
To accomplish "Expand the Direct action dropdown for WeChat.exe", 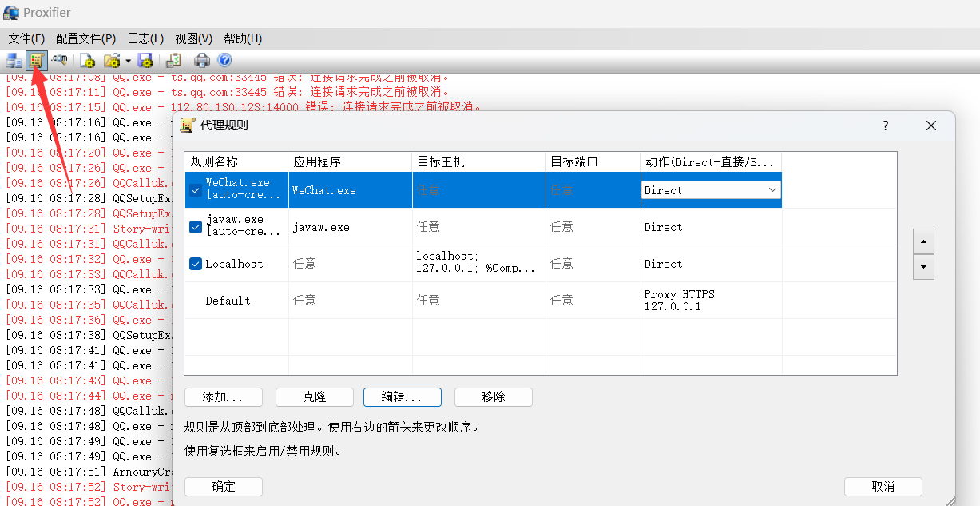I will click(772, 190).
